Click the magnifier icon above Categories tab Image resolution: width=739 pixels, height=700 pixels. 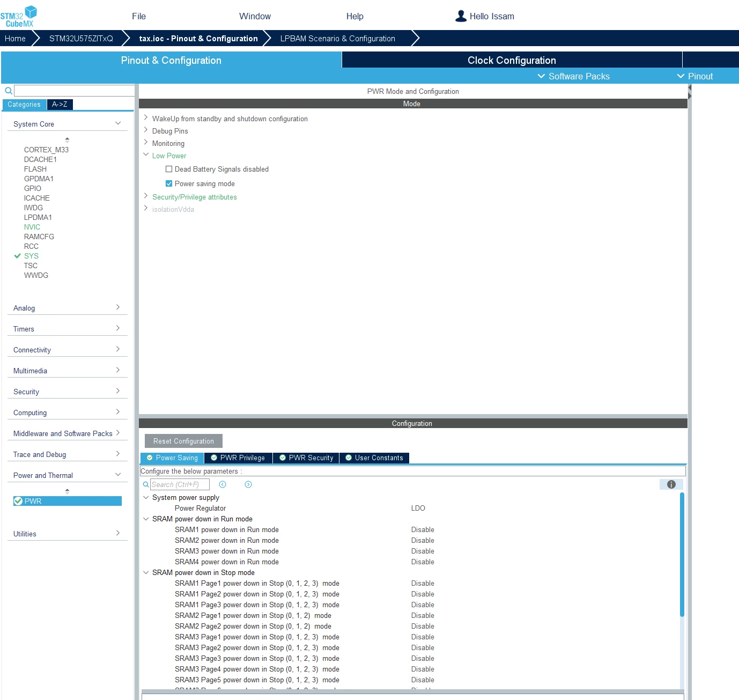9,91
